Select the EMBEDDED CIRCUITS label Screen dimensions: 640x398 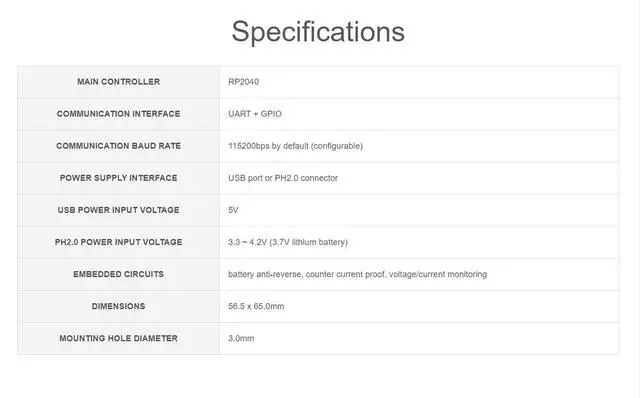[118, 274]
